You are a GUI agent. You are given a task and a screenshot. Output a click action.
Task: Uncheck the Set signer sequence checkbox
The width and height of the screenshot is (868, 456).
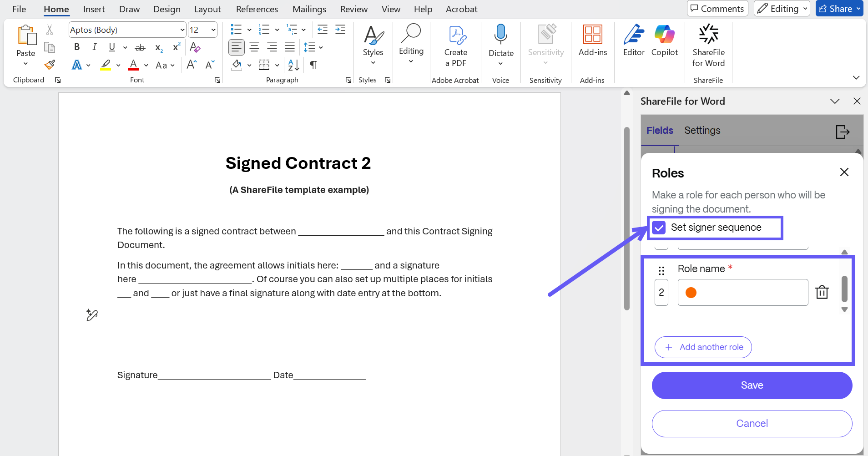(659, 228)
